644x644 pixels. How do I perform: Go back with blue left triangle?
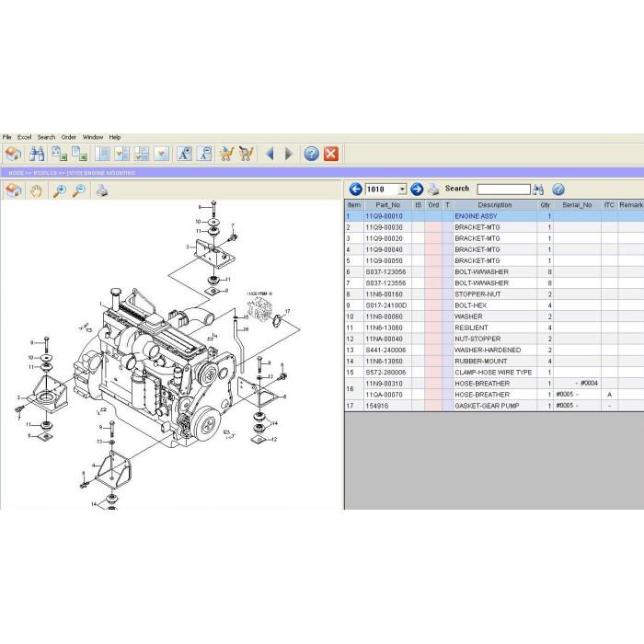[270, 154]
